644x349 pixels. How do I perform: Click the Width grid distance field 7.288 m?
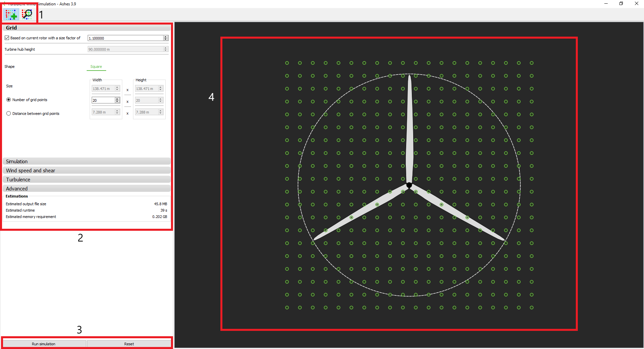(106, 112)
